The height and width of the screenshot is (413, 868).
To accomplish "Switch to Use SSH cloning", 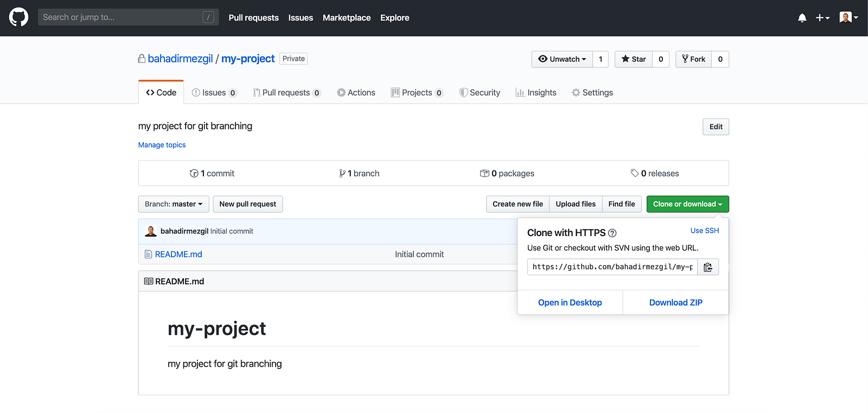I will tap(704, 231).
